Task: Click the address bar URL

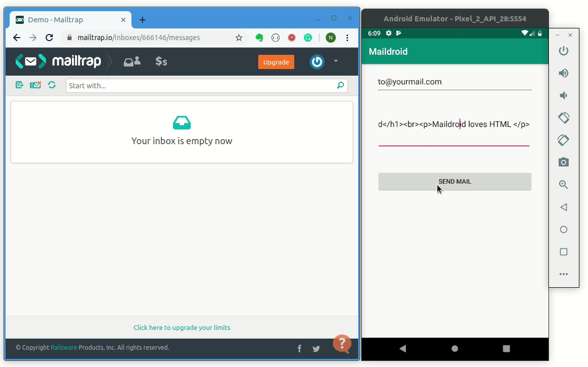Action: click(139, 38)
